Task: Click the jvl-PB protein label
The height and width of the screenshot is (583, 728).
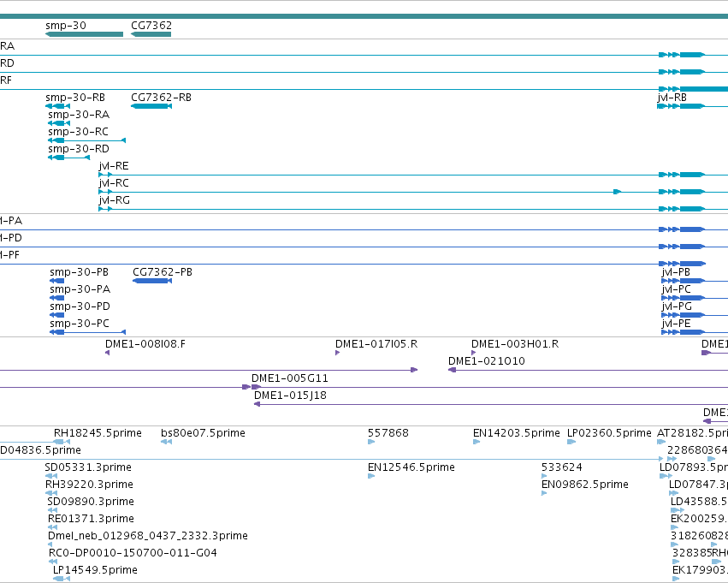Action: [x=676, y=272]
